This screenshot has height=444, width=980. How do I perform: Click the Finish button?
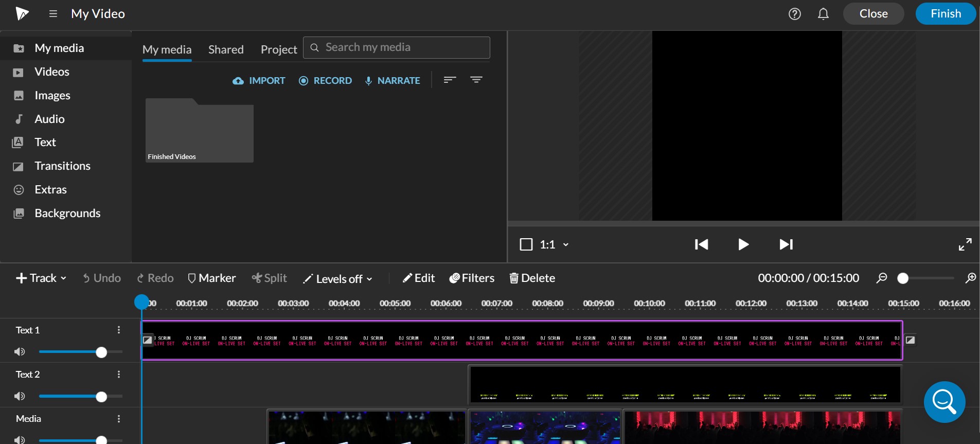pos(945,14)
